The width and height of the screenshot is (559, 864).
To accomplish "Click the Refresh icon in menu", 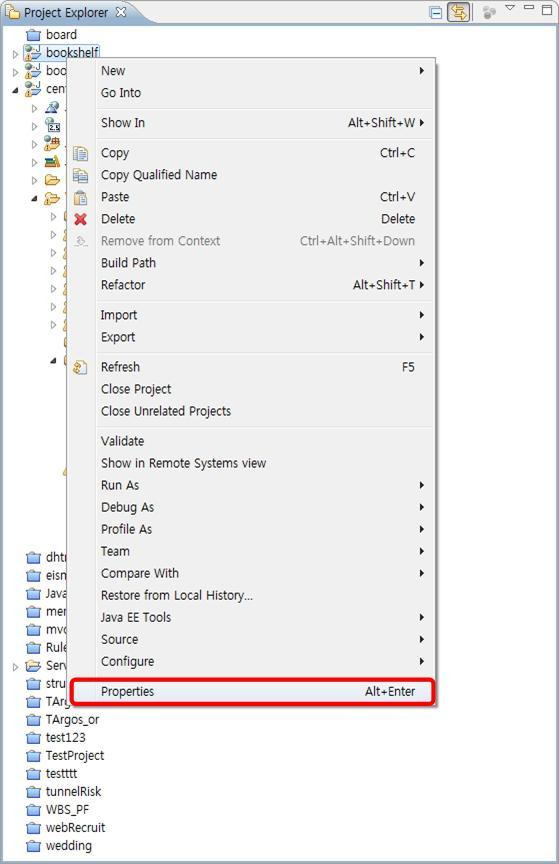I will (x=80, y=368).
